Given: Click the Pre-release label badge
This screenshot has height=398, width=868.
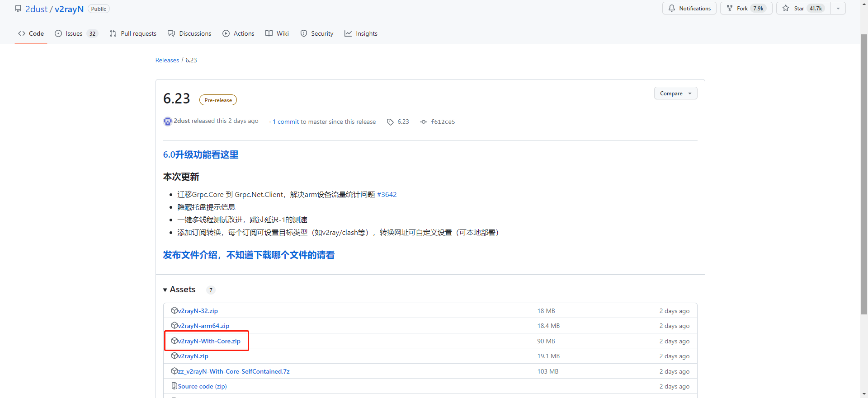Looking at the screenshot, I should (218, 100).
